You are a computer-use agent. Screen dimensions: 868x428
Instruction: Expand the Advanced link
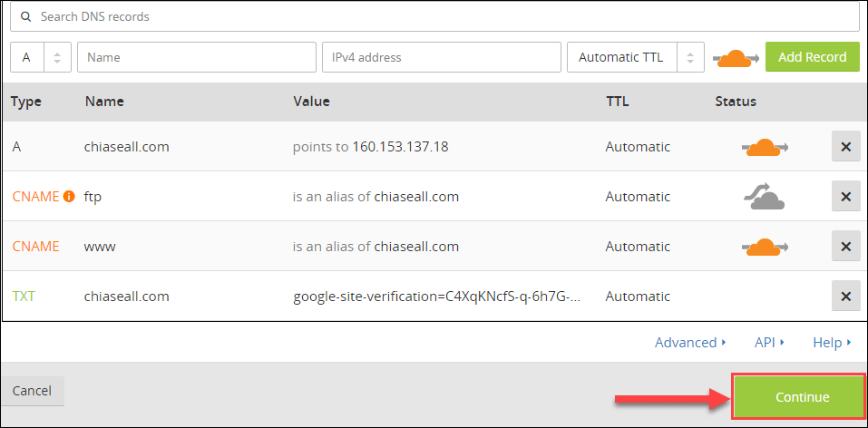point(690,343)
